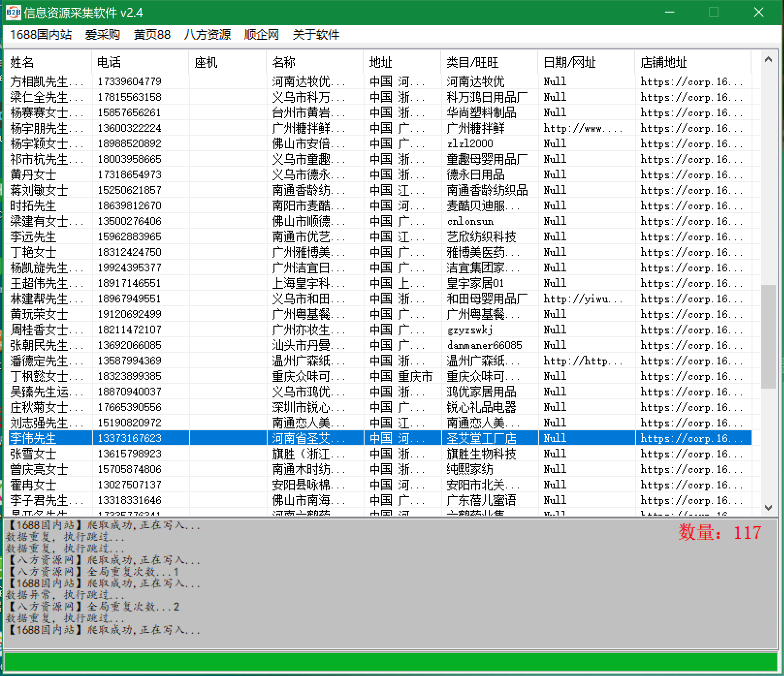784x676 pixels.
Task: Open the 顺企网 menu
Action: (262, 35)
